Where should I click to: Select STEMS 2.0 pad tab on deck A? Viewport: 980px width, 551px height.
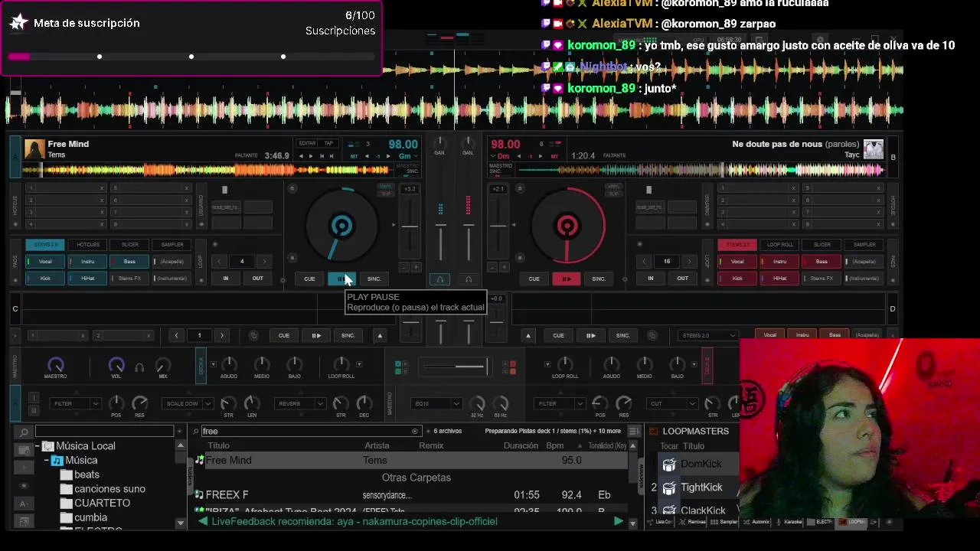45,245
